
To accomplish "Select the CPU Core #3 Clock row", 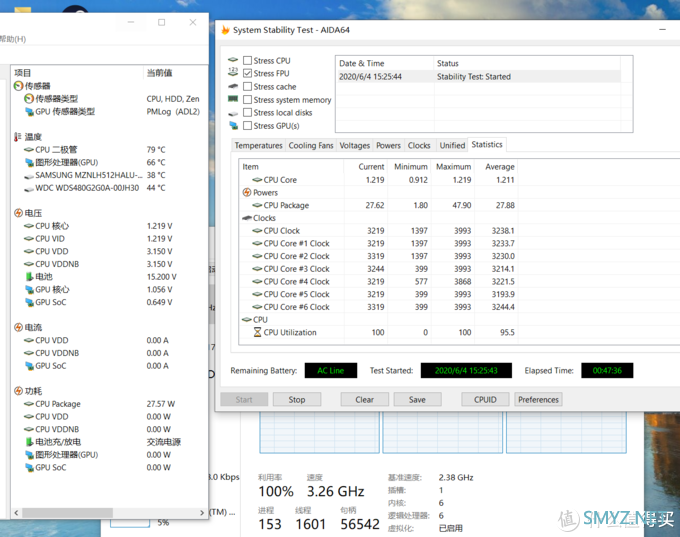I will click(x=378, y=269).
